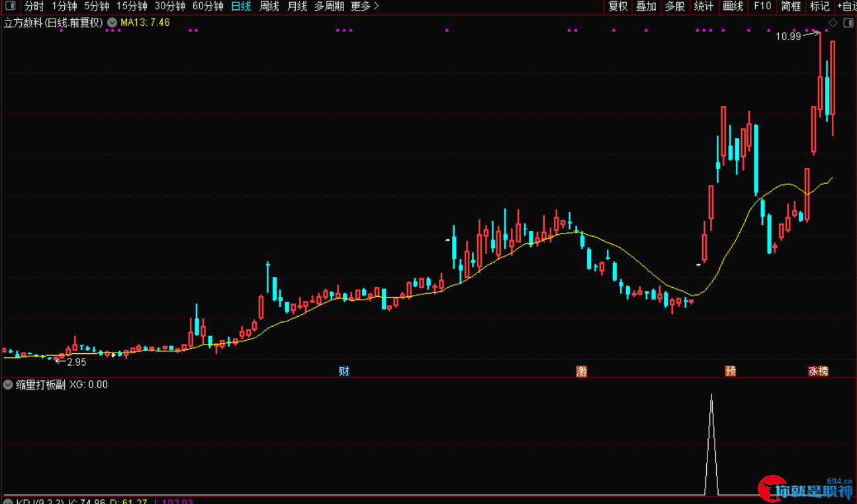Select the 1分钟 period tab
The height and width of the screenshot is (504, 857).
(x=64, y=7)
